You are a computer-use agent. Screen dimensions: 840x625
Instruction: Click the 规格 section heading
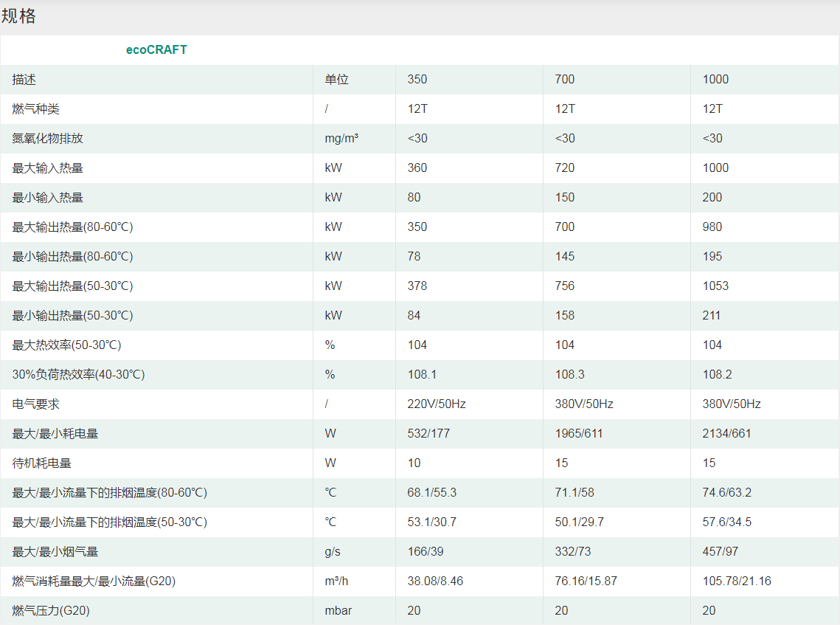[19, 16]
